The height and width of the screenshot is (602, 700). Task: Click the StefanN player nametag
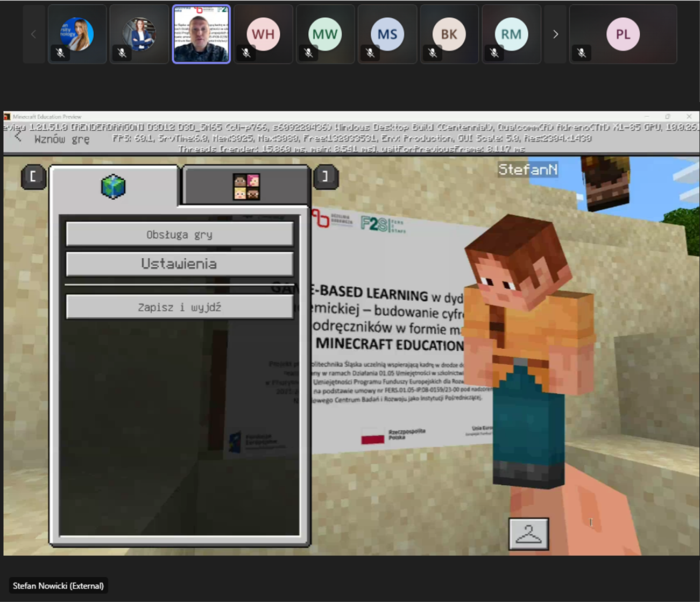(x=528, y=169)
